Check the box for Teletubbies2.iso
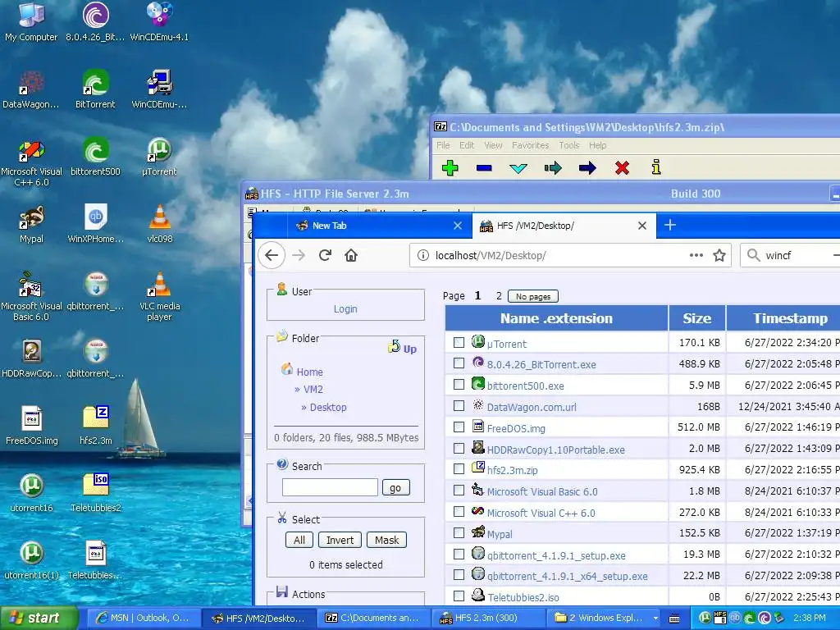This screenshot has width=840, height=630. pos(459,596)
